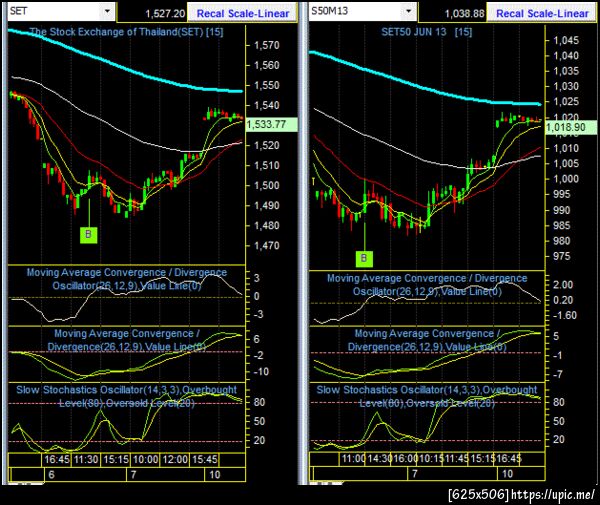The height and width of the screenshot is (505, 600).
Task: Click the 1,570 price scale value
Action: point(267,46)
